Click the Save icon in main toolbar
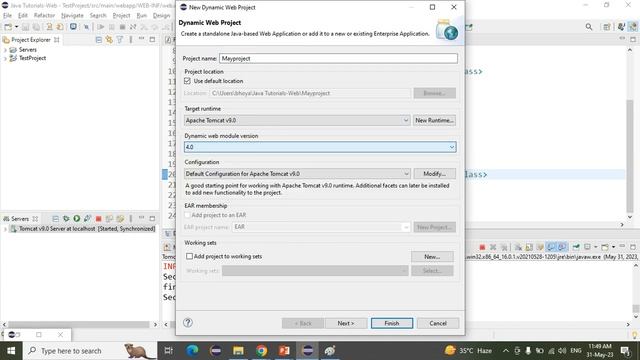This screenshot has height=360, width=640. 25,27
